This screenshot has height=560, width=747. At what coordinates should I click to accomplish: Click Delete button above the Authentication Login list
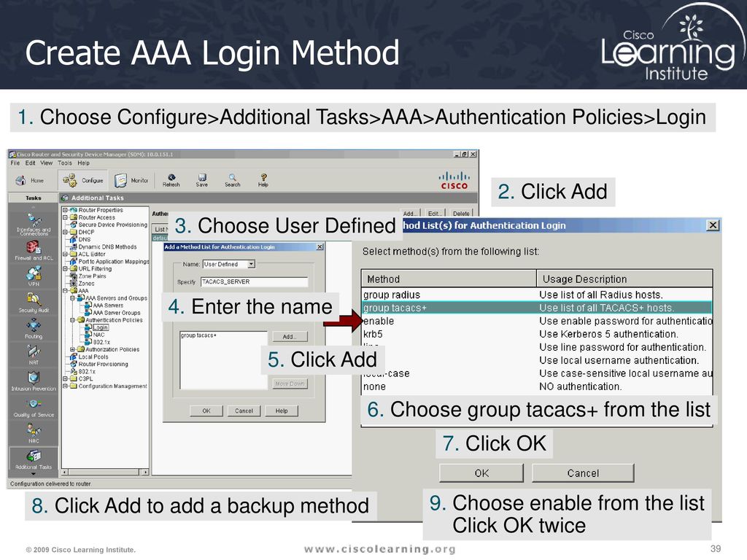tap(461, 214)
